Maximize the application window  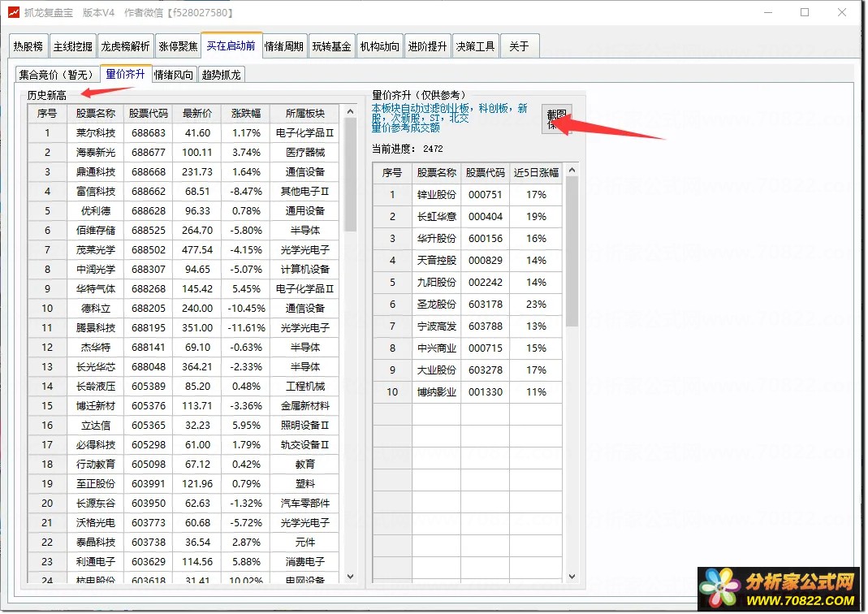pyautogui.click(x=805, y=12)
